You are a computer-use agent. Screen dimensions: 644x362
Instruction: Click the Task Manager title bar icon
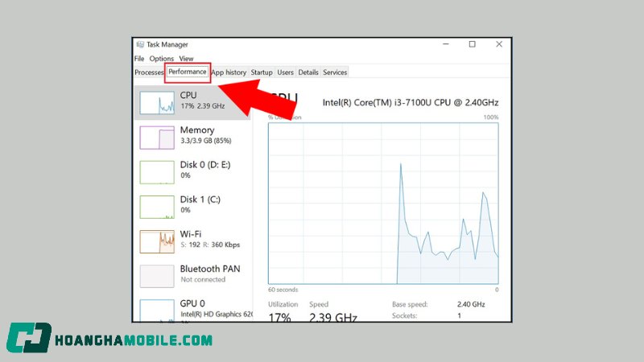[x=140, y=44]
